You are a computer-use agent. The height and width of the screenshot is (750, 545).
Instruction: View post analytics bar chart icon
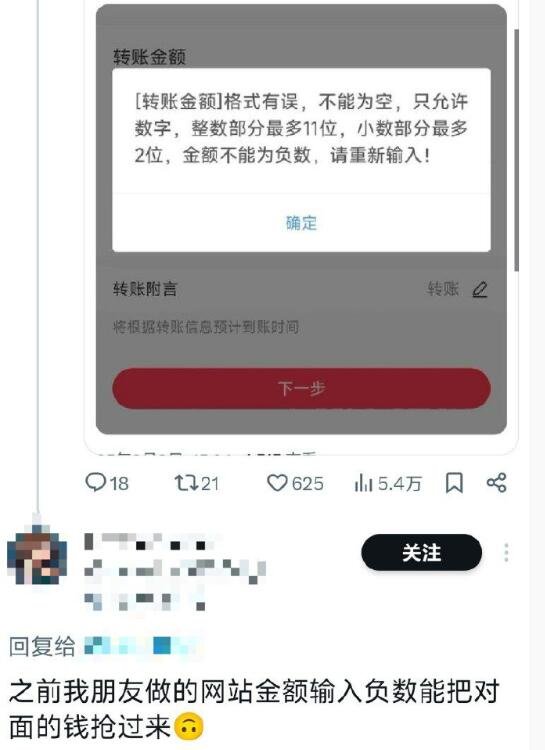(x=363, y=483)
